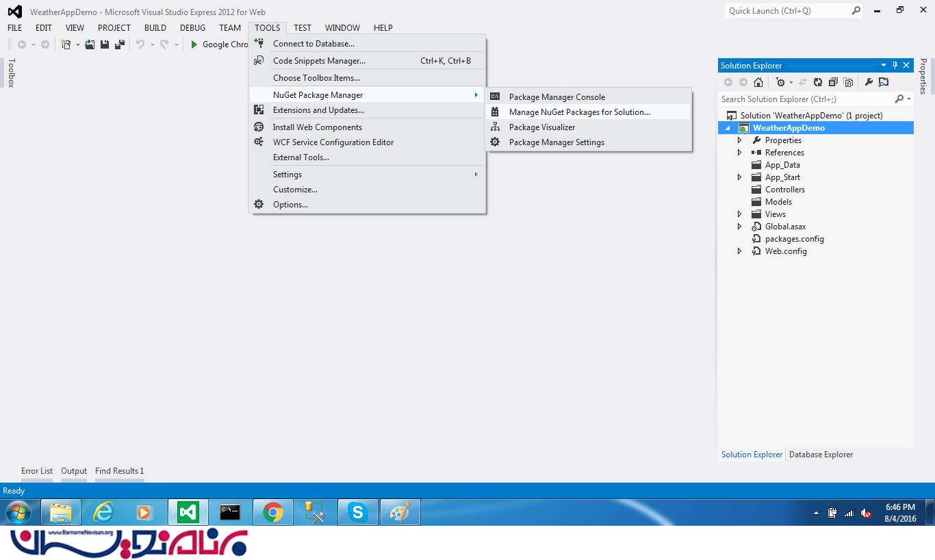Click the green Start debugging arrow
This screenshot has width=935, height=560.
[x=194, y=44]
